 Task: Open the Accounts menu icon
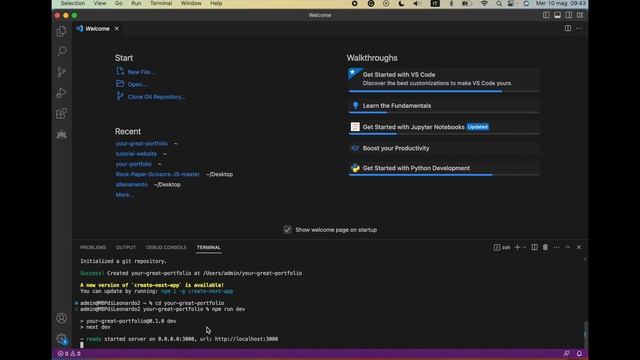(x=61, y=318)
